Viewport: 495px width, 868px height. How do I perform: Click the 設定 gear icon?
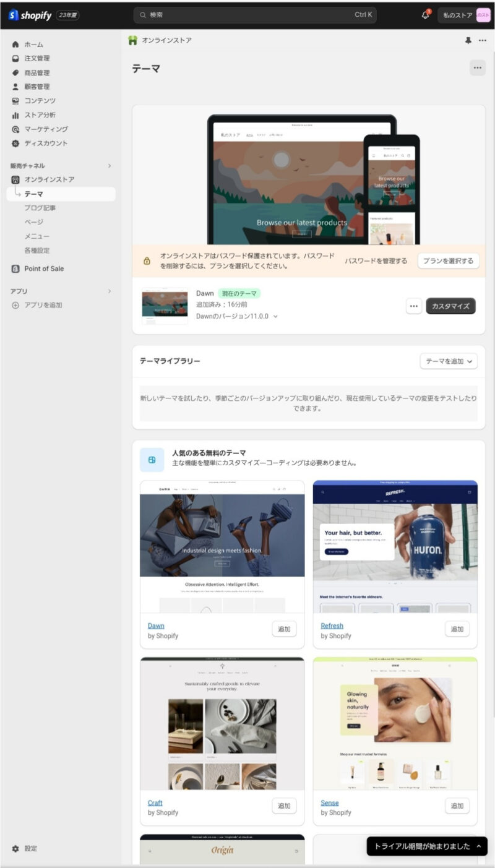point(15,848)
